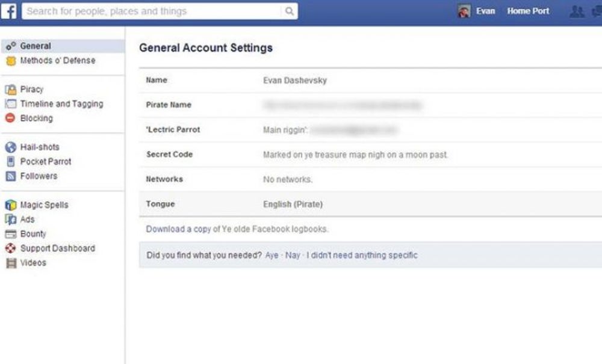Viewport: 602px width, 364px height.
Task: Open Hail-shots settings
Action: (40, 147)
